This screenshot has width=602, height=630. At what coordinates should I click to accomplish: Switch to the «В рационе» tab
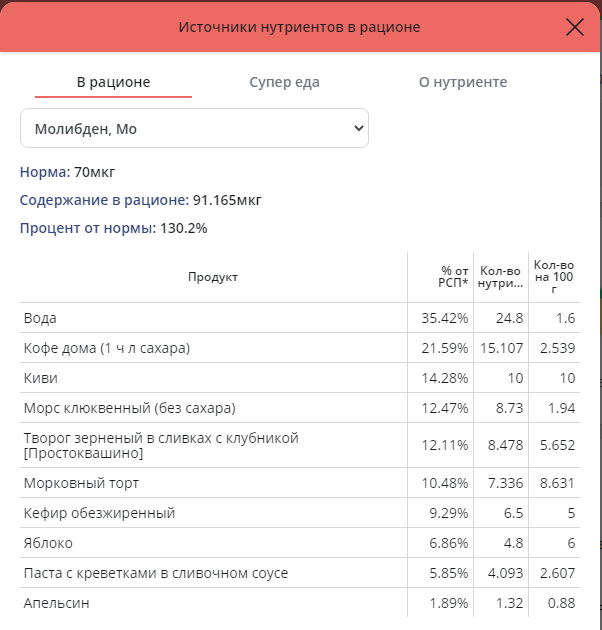tap(113, 82)
